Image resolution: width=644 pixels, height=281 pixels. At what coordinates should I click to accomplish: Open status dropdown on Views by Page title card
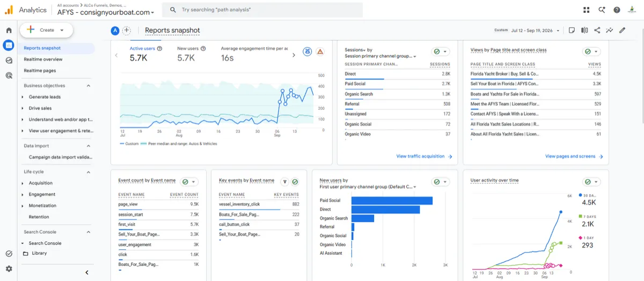pyautogui.click(x=591, y=51)
